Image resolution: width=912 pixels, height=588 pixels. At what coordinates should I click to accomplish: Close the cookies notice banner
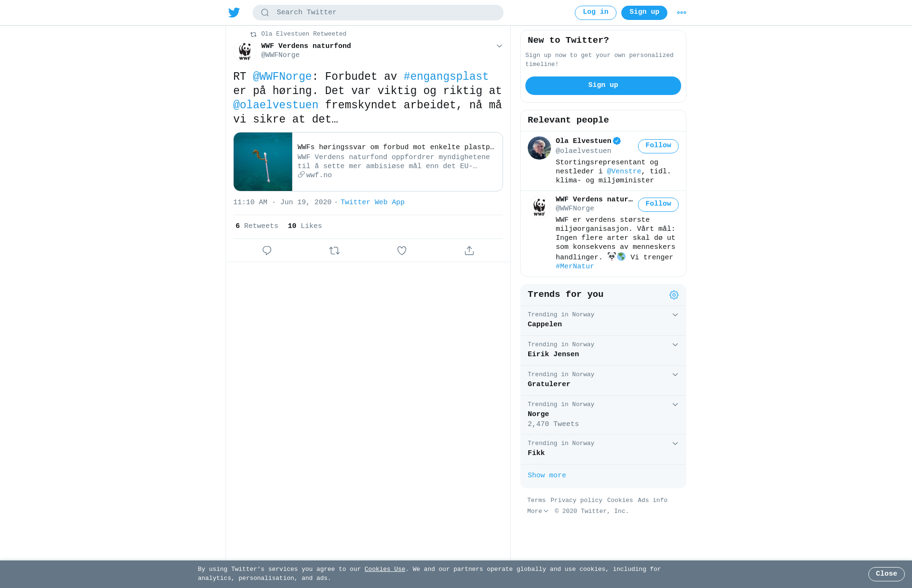pyautogui.click(x=886, y=574)
